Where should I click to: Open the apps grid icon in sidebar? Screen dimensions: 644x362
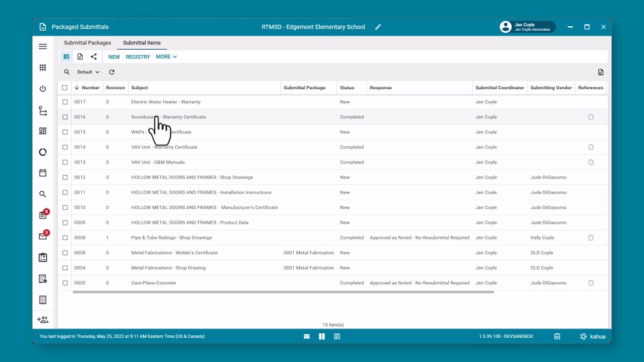point(43,67)
